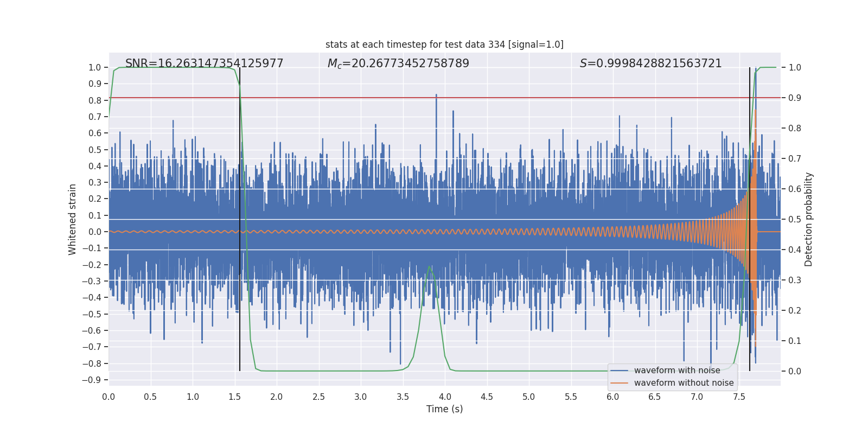
Task: Click the x-axis tick label 7.5
Action: pyautogui.click(x=739, y=397)
